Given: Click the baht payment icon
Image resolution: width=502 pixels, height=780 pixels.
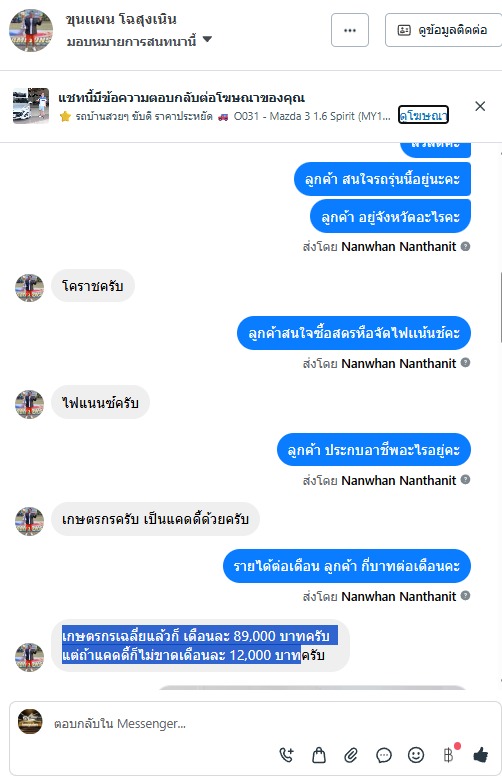Looking at the screenshot, I should pyautogui.click(x=448, y=755).
